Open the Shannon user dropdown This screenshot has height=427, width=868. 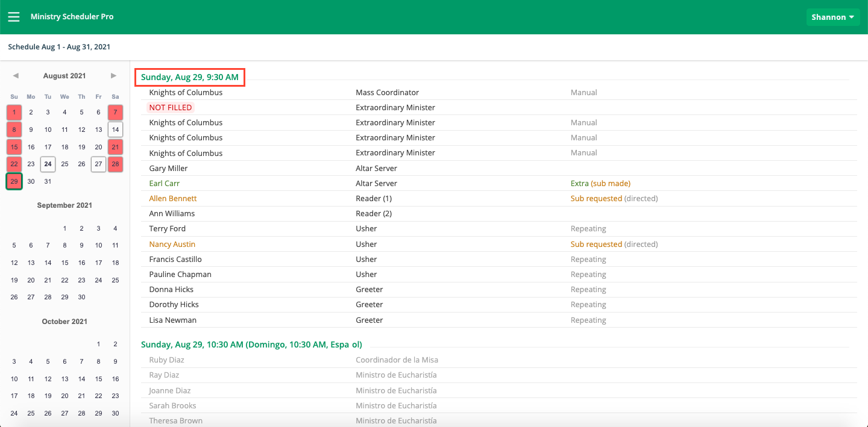point(832,17)
